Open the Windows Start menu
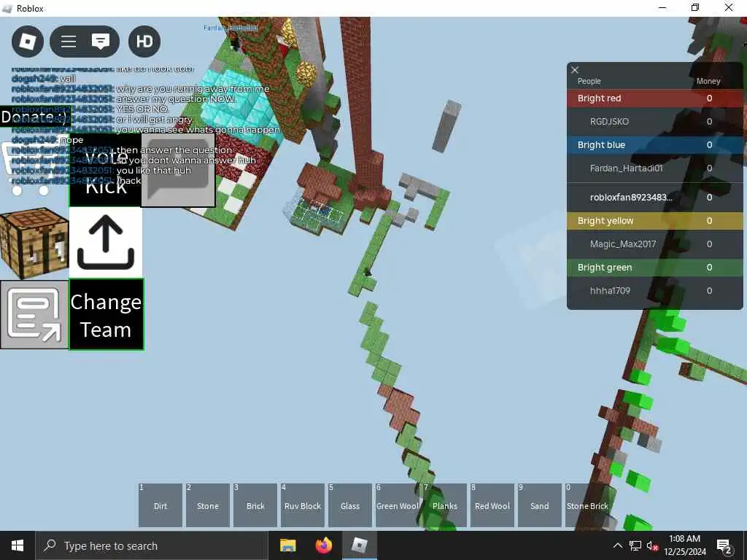This screenshot has height=560, width=747. click(18, 545)
